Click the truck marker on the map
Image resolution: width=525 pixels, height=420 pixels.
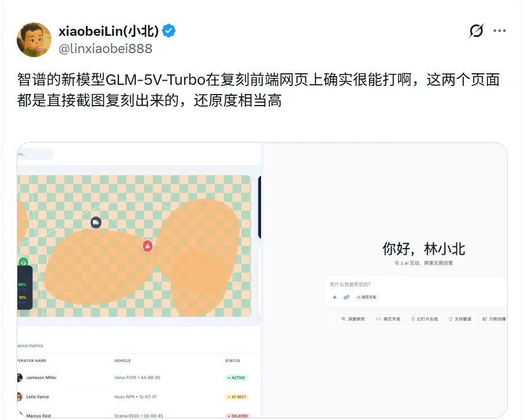pos(96,222)
